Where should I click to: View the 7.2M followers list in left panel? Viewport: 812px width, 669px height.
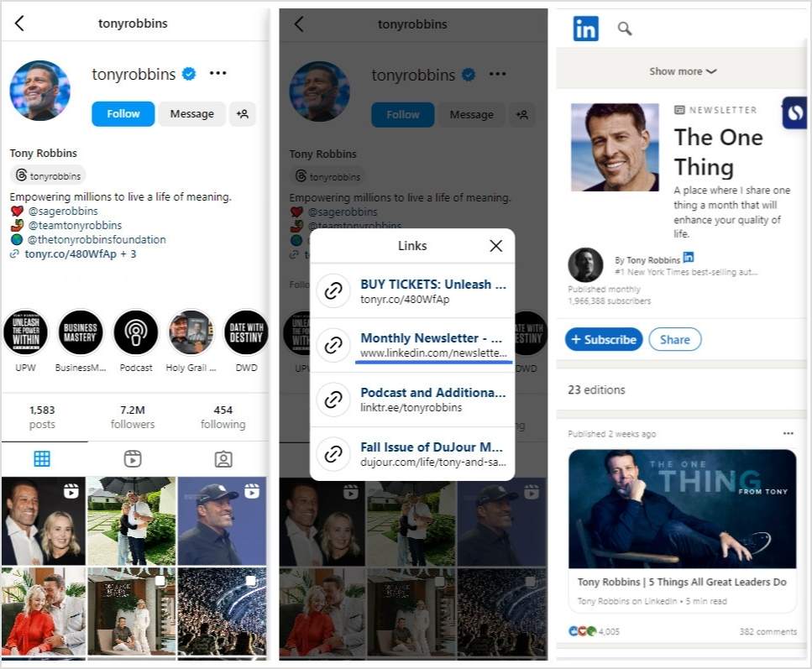coord(133,417)
